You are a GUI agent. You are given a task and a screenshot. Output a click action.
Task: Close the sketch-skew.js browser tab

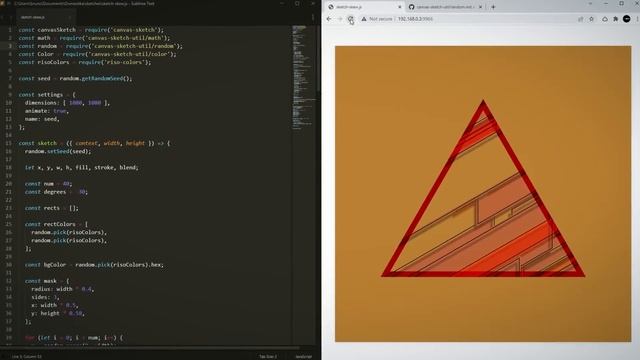pyautogui.click(x=400, y=7)
